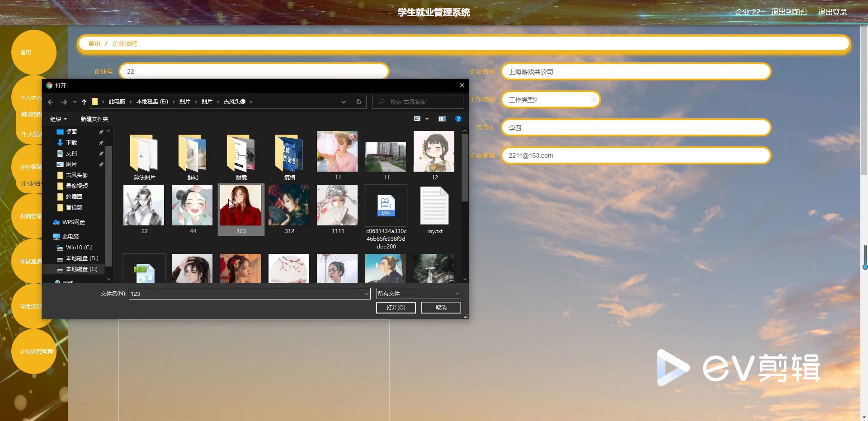Open the 组织 dropdown menu
Screen dimensions: 868x421
point(58,119)
